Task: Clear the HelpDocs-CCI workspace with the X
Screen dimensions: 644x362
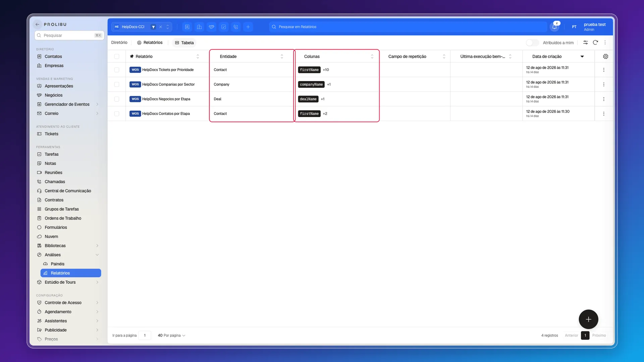Action: [161, 27]
